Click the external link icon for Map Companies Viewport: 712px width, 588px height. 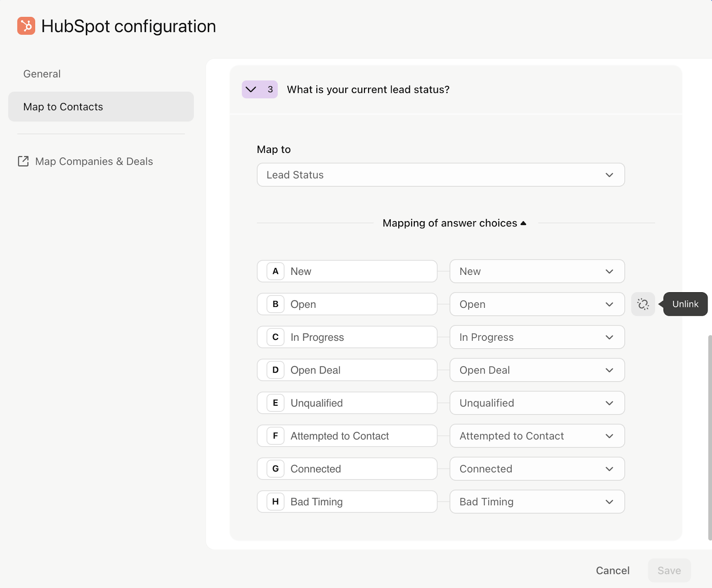click(x=23, y=161)
